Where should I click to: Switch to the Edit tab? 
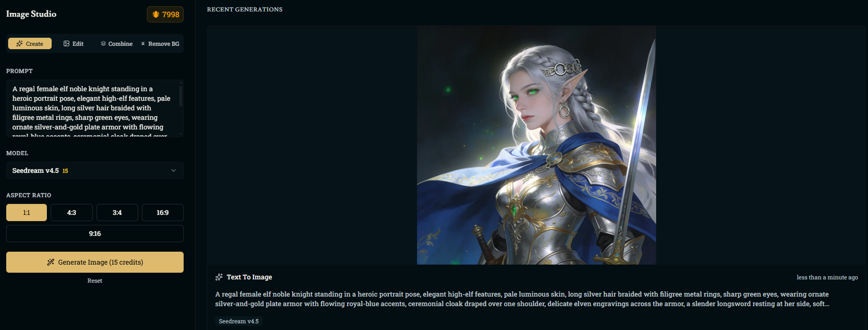click(x=74, y=43)
